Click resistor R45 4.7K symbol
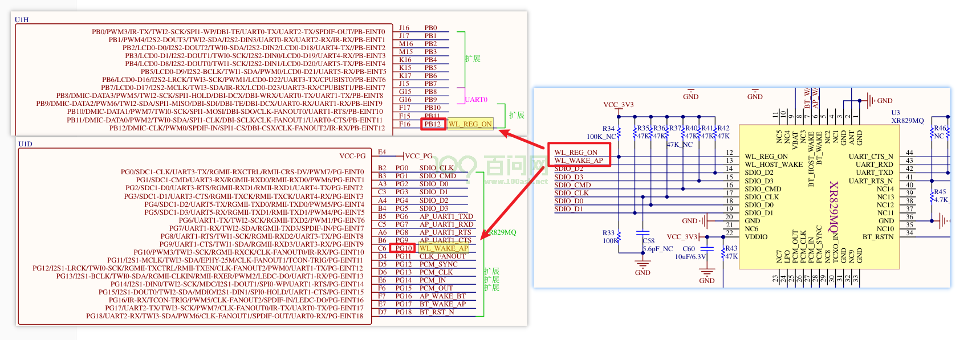 click(x=932, y=196)
